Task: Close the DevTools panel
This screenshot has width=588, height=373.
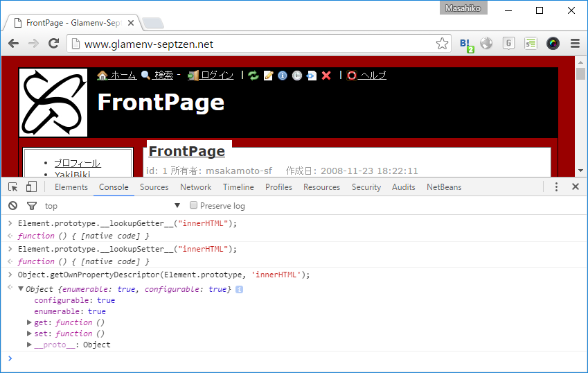Action: click(x=575, y=187)
